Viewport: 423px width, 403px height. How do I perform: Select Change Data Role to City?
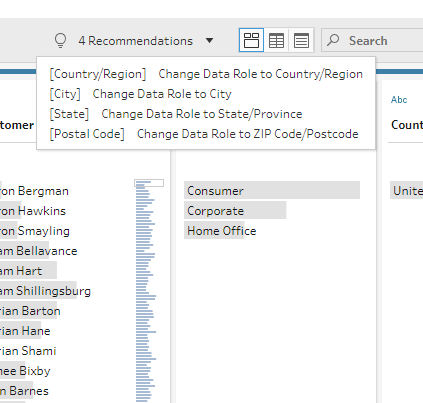point(162,94)
